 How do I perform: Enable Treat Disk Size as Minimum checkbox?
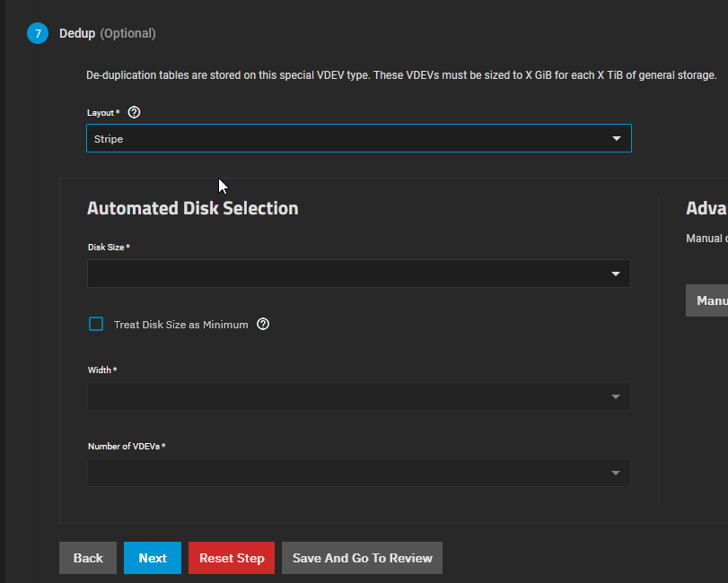[96, 324]
